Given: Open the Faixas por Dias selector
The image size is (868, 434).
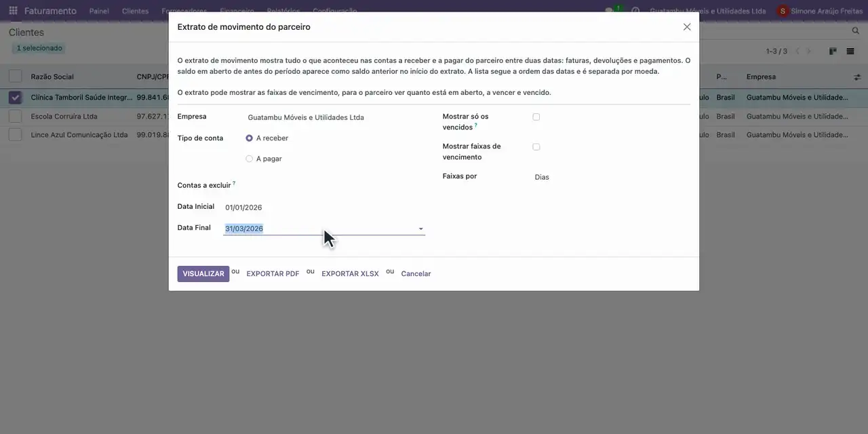Looking at the screenshot, I should [x=542, y=177].
